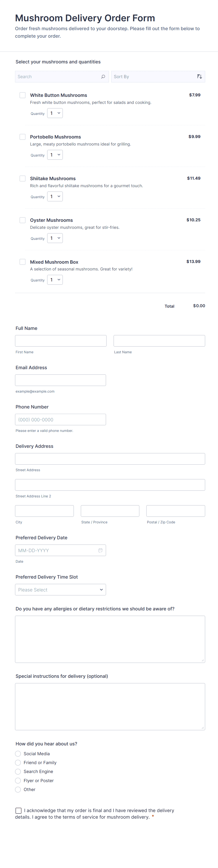Accept the terms acknowledgement checkbox
Image resolution: width=218 pixels, height=868 pixels.
click(x=19, y=810)
